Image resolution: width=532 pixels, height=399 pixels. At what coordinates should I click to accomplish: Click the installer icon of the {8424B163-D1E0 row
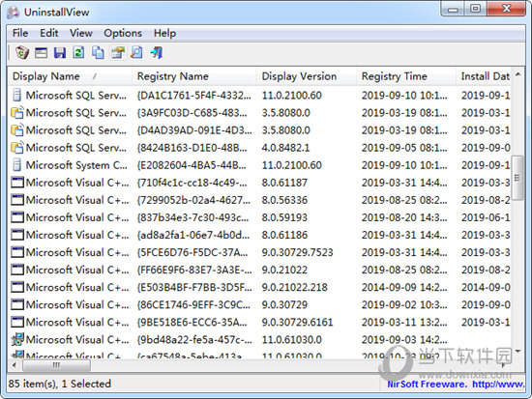(17, 148)
